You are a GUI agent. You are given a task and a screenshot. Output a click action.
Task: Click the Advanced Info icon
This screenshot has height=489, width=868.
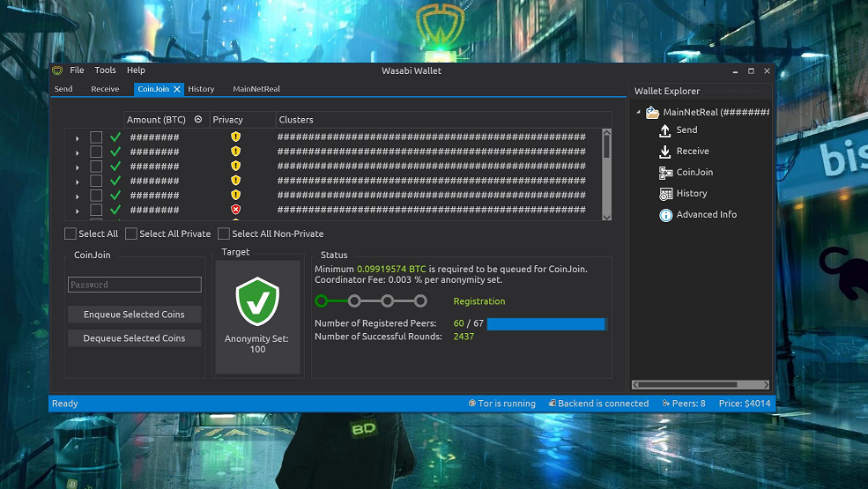665,215
